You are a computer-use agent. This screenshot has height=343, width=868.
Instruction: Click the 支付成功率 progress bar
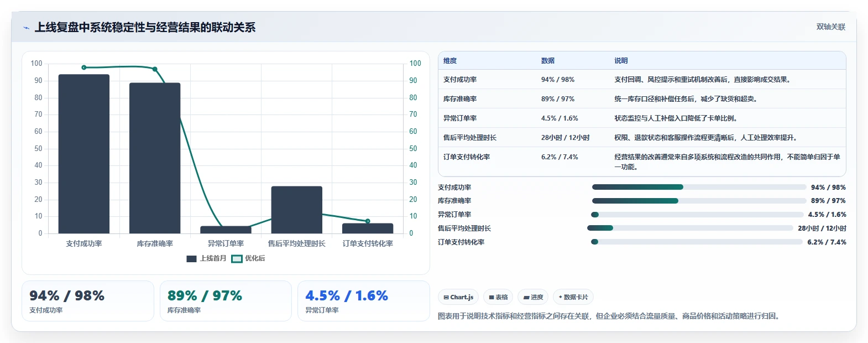699,187
